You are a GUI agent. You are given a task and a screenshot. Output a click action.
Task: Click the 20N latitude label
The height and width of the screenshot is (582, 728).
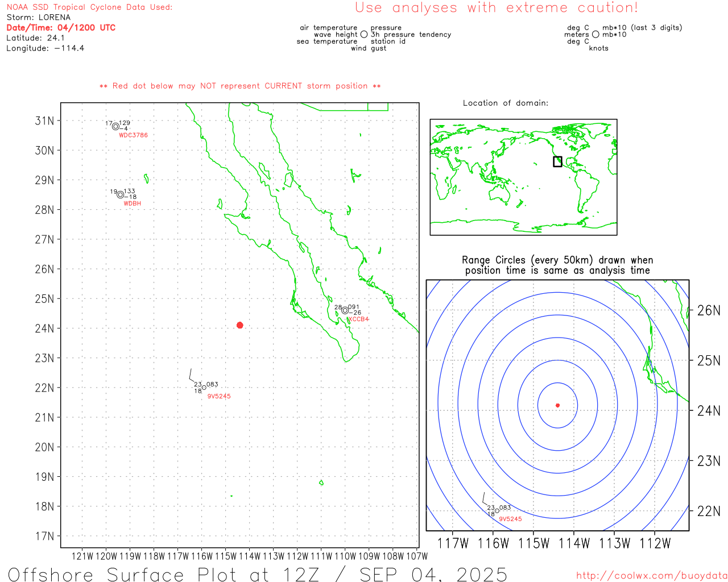pos(45,447)
